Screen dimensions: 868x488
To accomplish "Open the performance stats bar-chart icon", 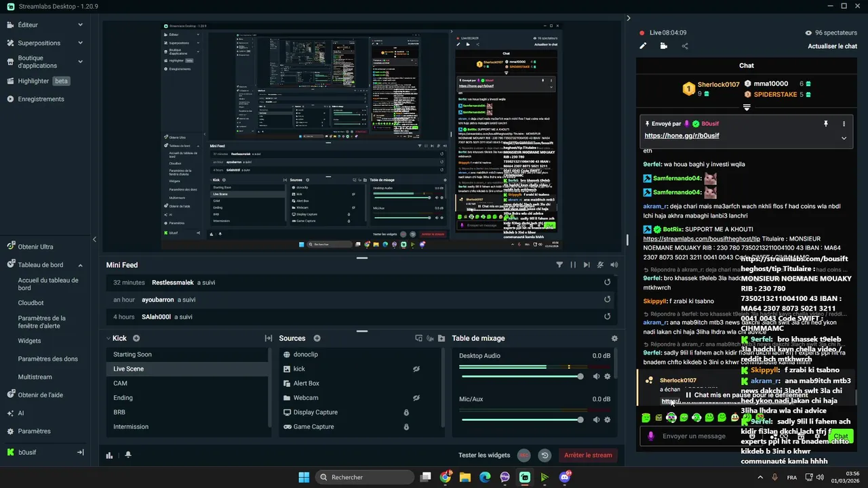I will coord(109,455).
